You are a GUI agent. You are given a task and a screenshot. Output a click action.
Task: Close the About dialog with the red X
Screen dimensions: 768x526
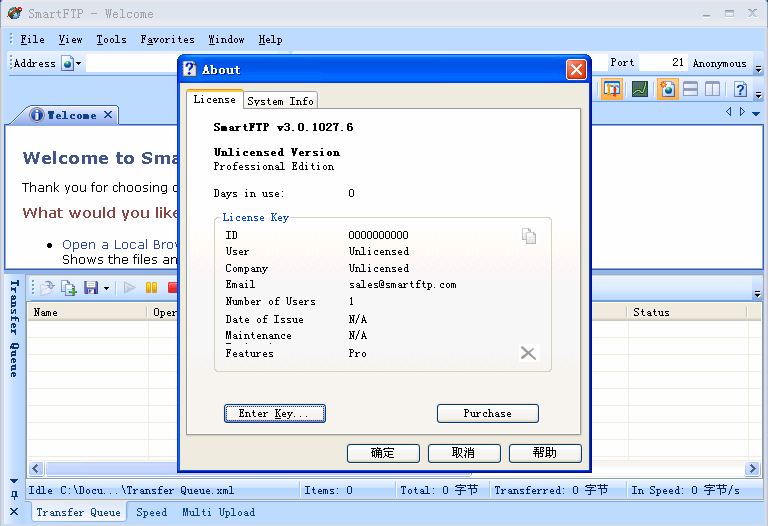[576, 70]
